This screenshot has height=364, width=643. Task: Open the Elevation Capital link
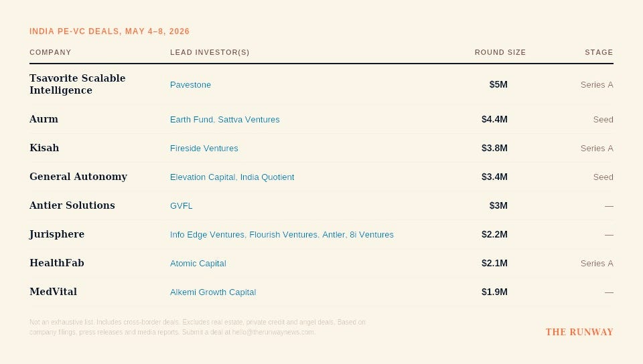[x=202, y=177]
